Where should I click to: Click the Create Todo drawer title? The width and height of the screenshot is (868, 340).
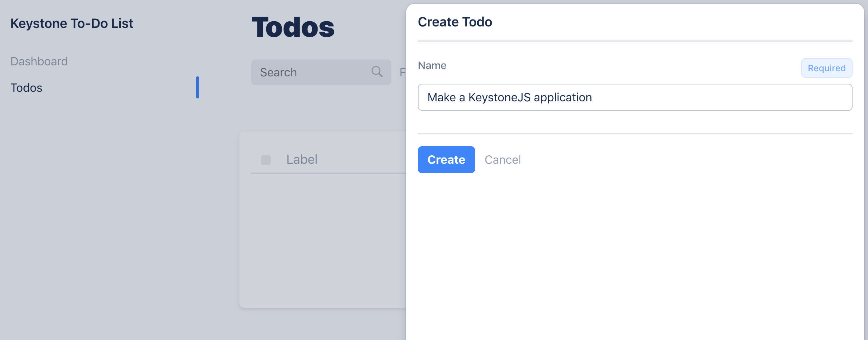click(455, 22)
